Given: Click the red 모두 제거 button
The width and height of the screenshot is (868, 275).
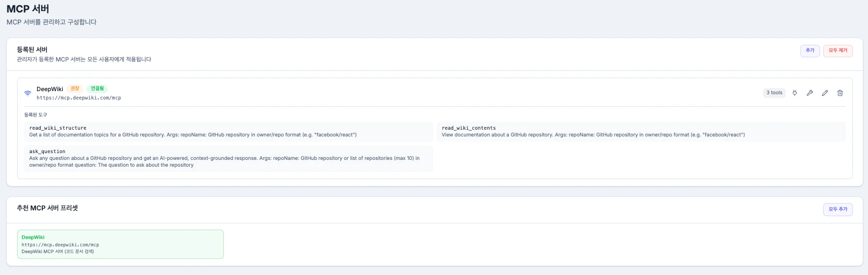Looking at the screenshot, I should 838,51.
